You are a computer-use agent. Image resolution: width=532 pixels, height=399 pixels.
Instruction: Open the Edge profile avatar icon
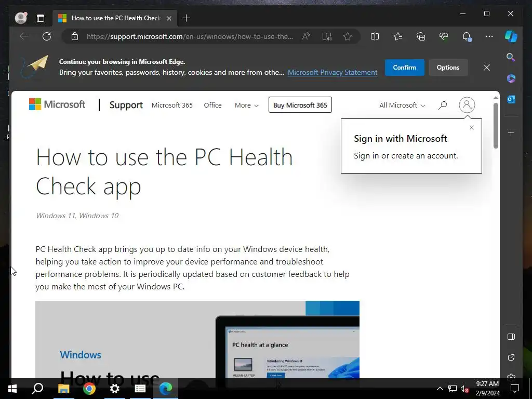pos(21,18)
